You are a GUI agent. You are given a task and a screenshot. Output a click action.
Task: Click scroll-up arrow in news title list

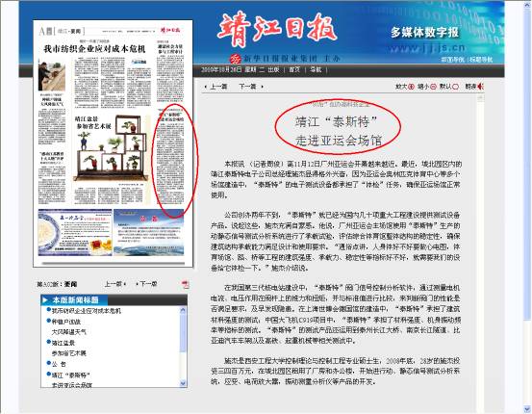tap(183, 310)
